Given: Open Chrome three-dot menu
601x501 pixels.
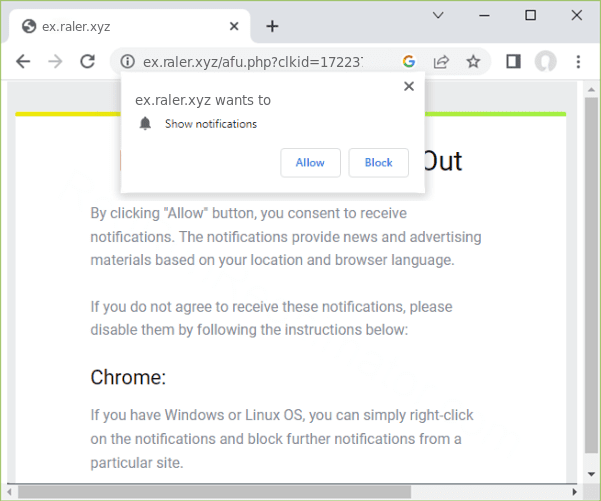Looking at the screenshot, I should [578, 62].
